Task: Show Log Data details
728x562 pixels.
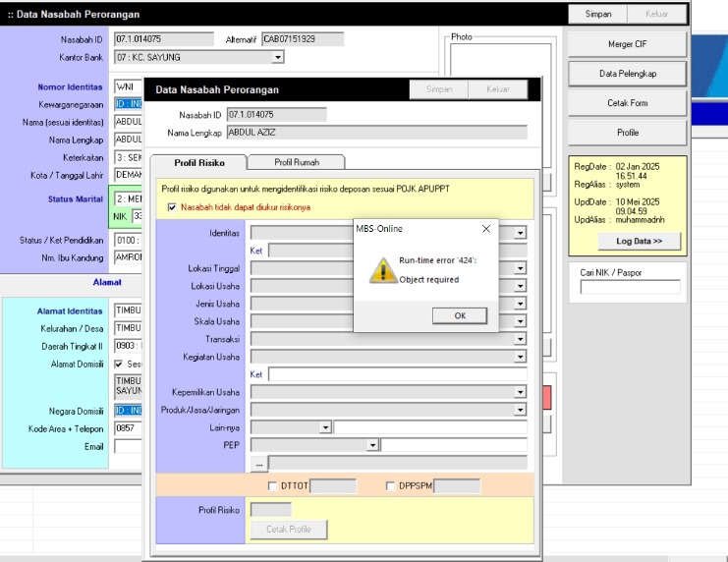Action: tap(639, 241)
